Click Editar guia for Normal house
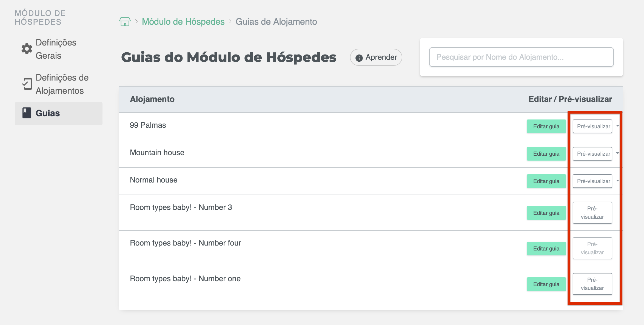Screen dimensions: 644x325 [x=546, y=181]
